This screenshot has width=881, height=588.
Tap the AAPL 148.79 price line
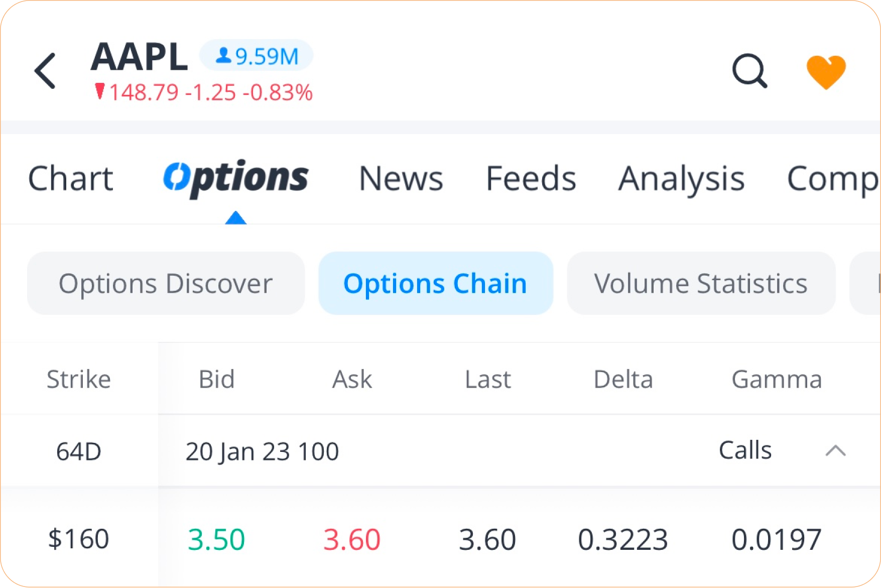pos(211,93)
